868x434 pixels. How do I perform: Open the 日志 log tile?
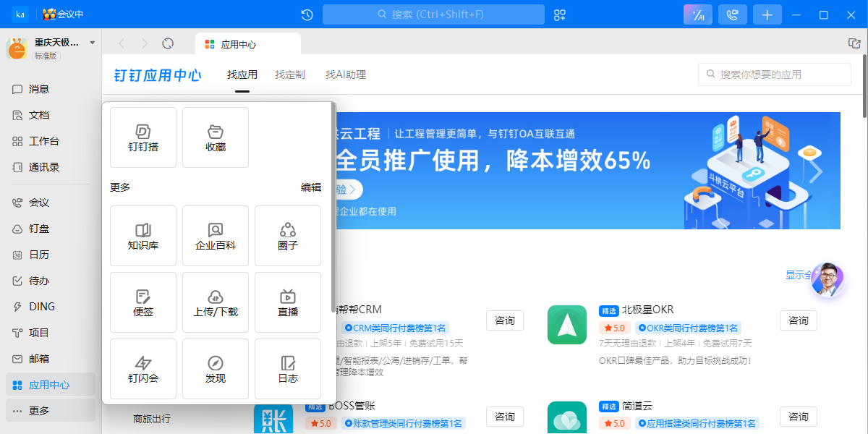[x=288, y=369]
